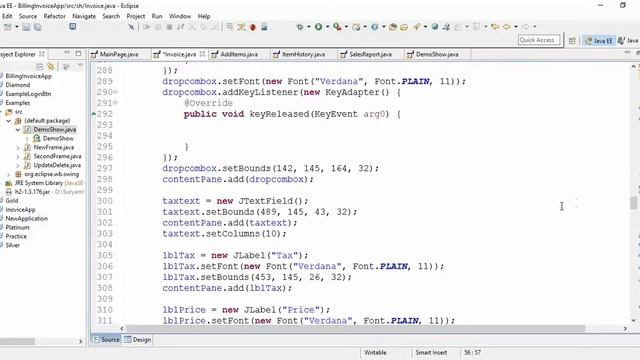Toggle Link with Editor in Project Explorer
The image size is (640, 360).
pos(51,67)
